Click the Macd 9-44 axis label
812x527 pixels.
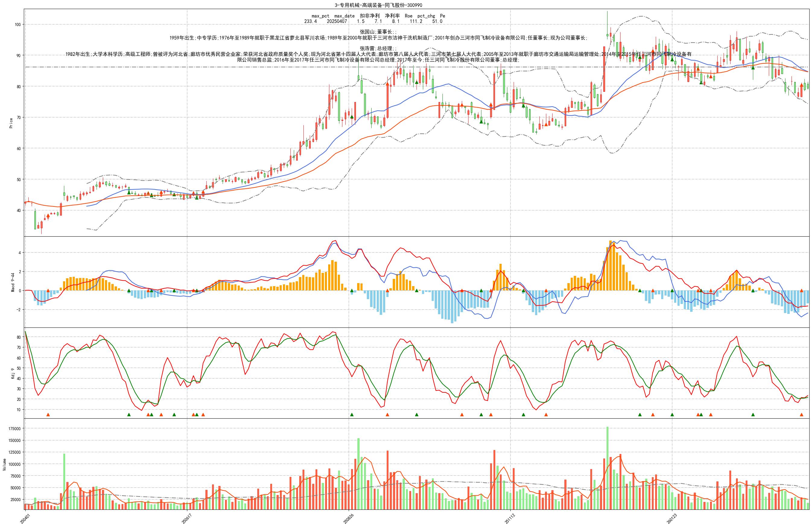(x=13, y=282)
